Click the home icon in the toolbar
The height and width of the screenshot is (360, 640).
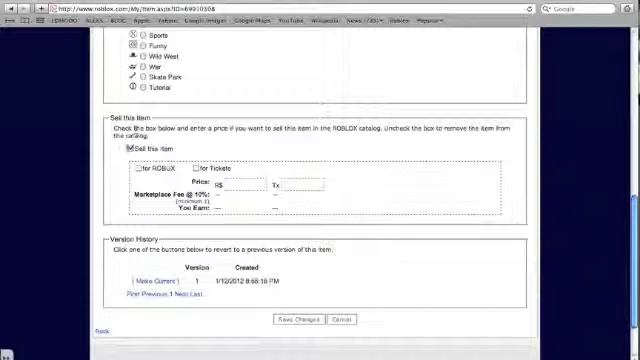(x=627, y=9)
